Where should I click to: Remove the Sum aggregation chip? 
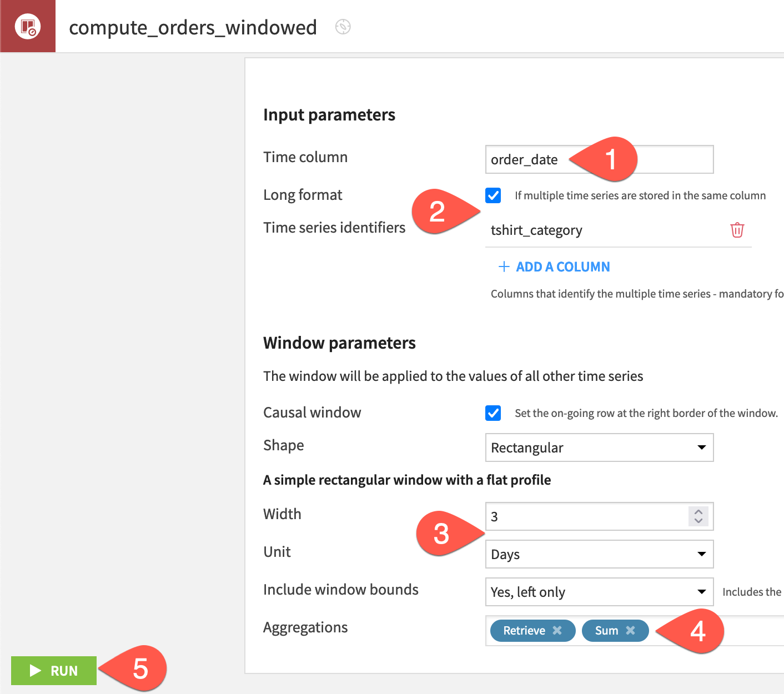(630, 630)
